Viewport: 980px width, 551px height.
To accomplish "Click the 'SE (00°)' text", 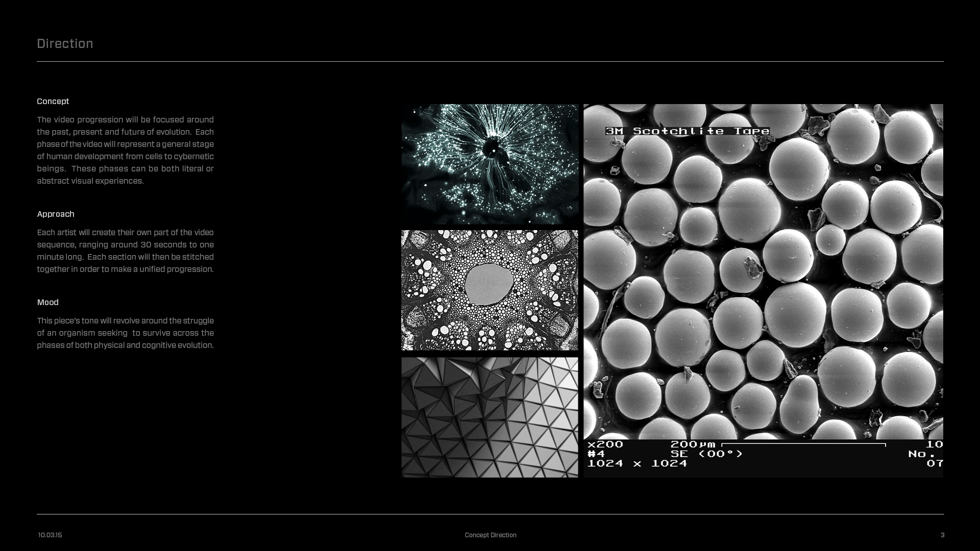I will point(706,454).
